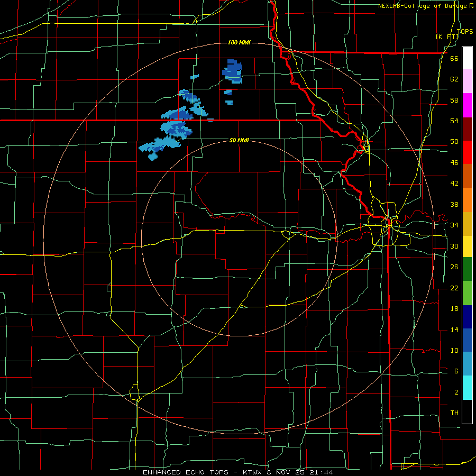Select the dark maroon swatch on the scale
This screenshot has width=476, height=476.
click(x=467, y=129)
